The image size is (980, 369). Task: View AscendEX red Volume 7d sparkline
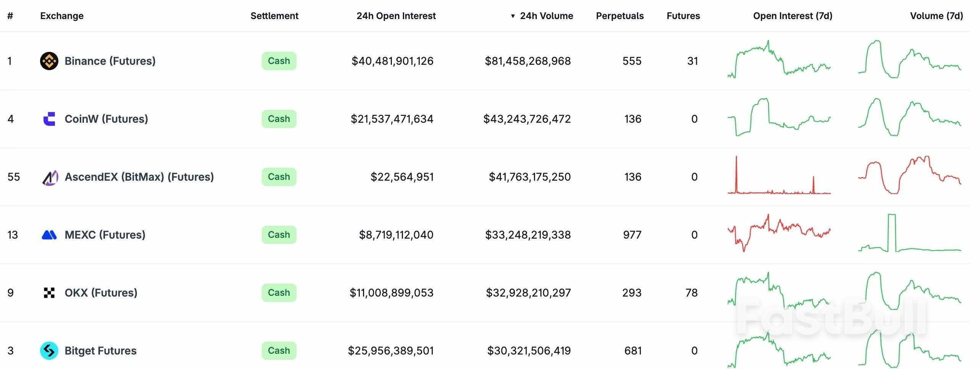tap(909, 175)
